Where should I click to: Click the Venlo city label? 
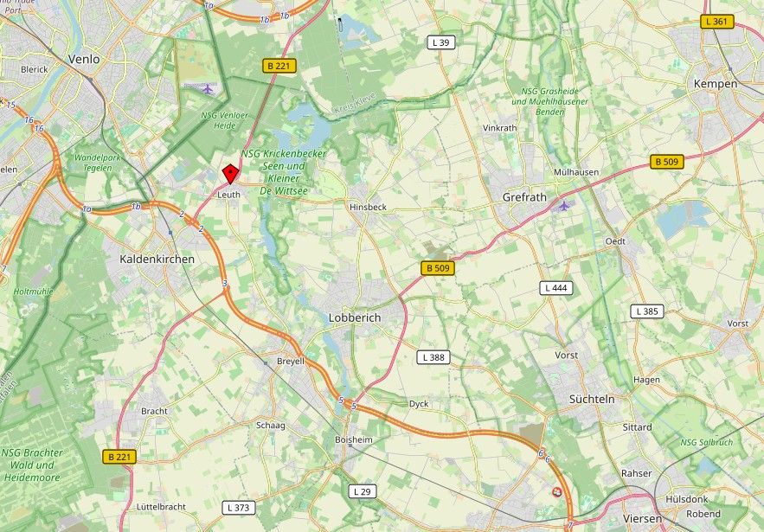coord(84,60)
